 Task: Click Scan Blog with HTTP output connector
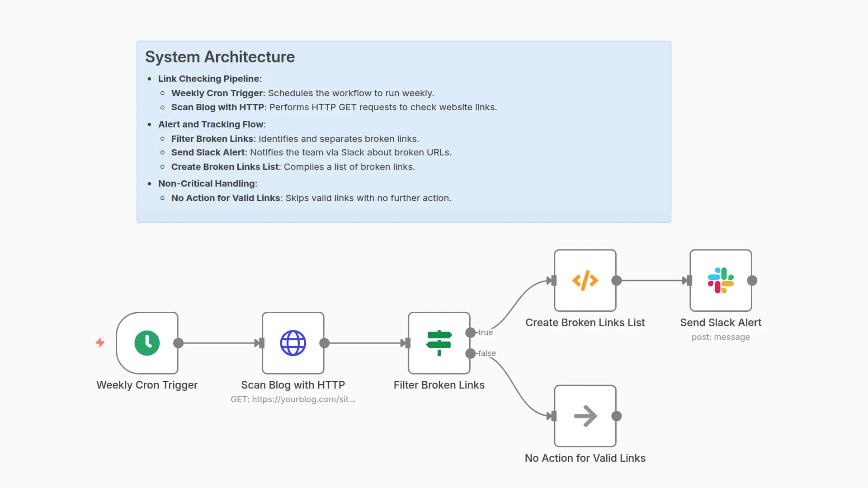(x=325, y=343)
